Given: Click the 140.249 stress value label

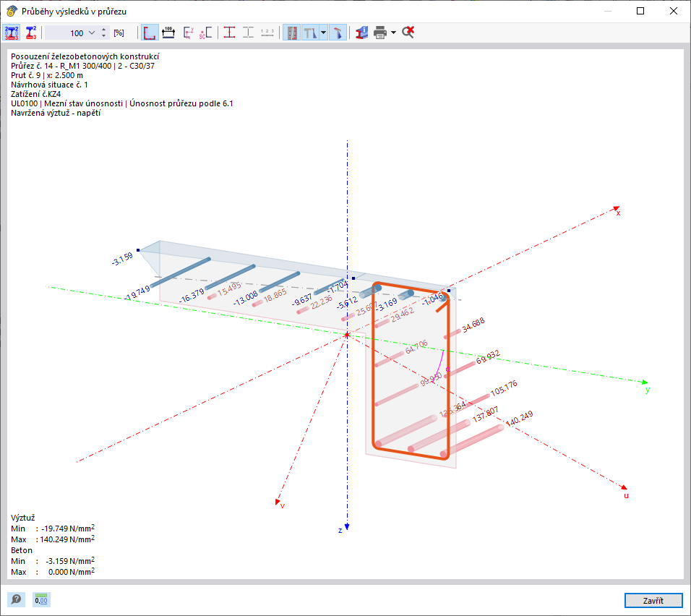Looking at the screenshot, I should (x=519, y=419).
